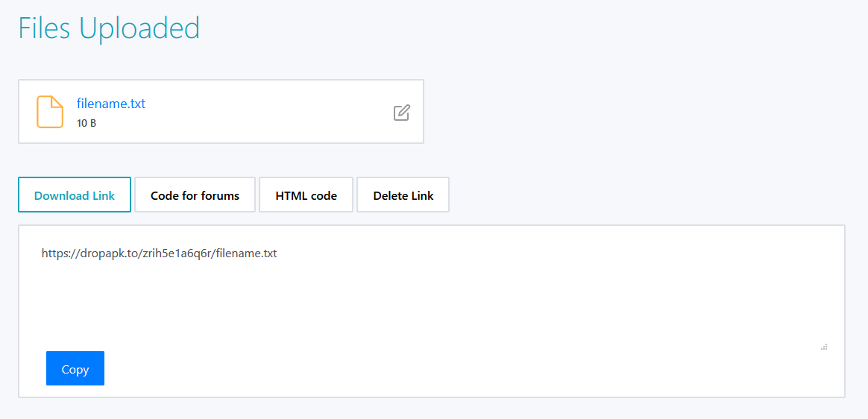
Task: Open the Code for forums tab
Action: tap(195, 195)
